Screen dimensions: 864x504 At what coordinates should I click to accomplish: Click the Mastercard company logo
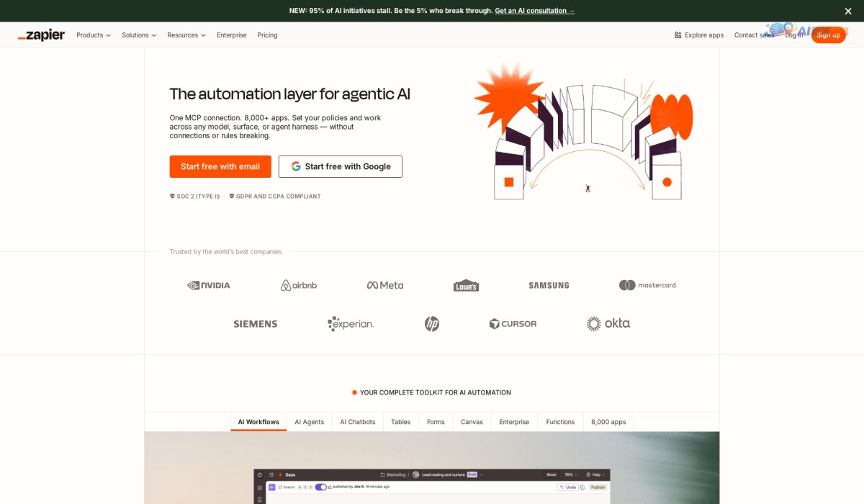648,285
